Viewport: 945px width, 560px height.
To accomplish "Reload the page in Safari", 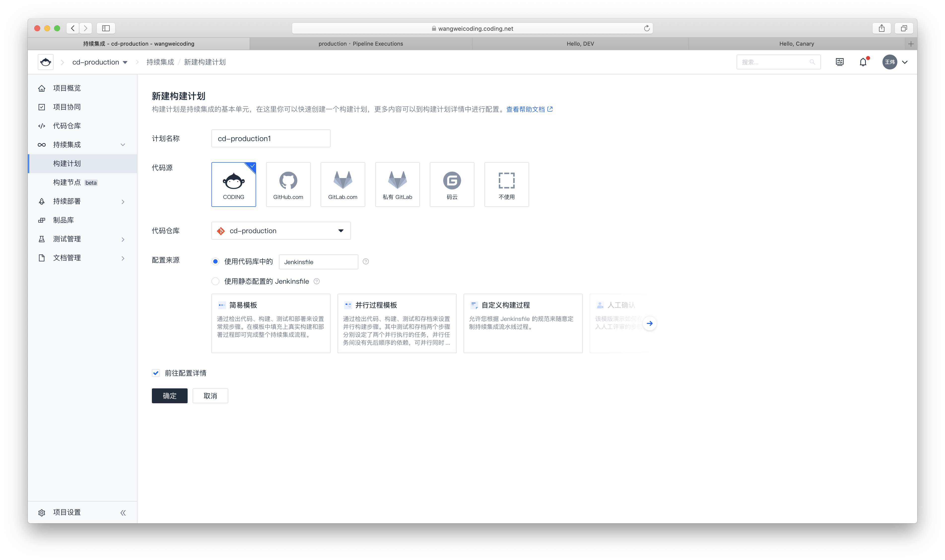I will [x=647, y=28].
